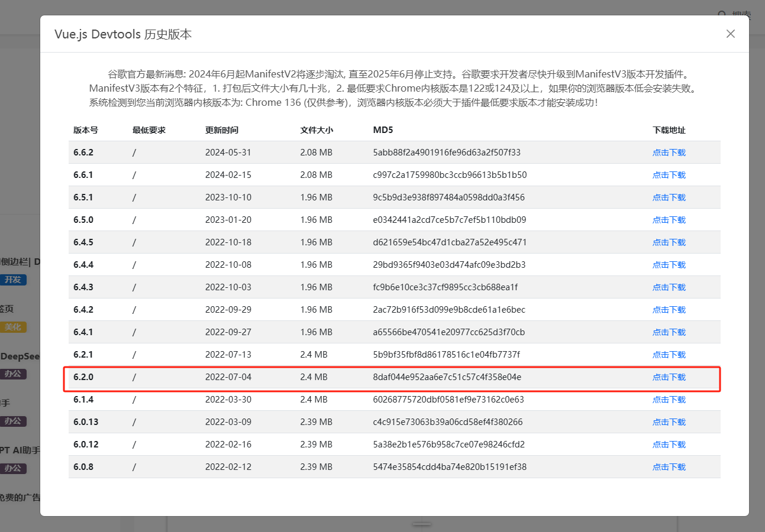765x532 pixels.
Task: Click the 美化 tag in the sidebar
Action: [13, 327]
